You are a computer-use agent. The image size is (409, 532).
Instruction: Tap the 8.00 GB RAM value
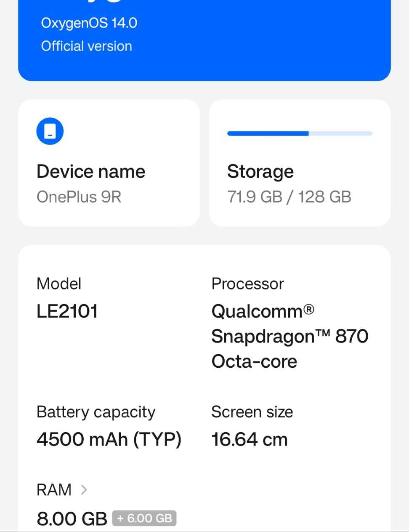pos(72,519)
